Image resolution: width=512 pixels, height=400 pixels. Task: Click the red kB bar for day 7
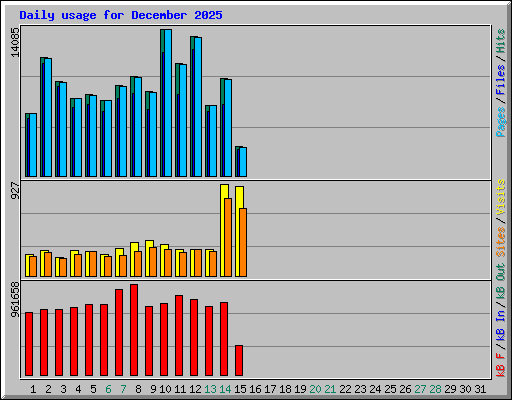(x=119, y=333)
